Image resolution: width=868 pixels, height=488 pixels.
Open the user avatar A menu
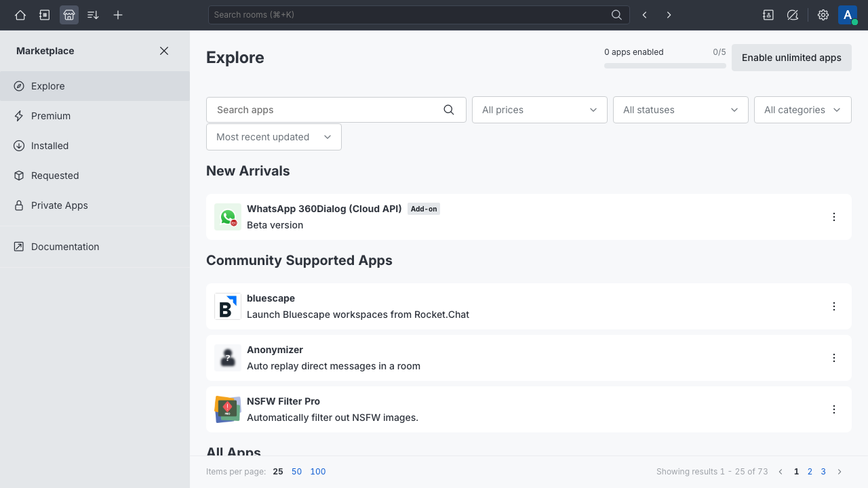[x=848, y=15]
